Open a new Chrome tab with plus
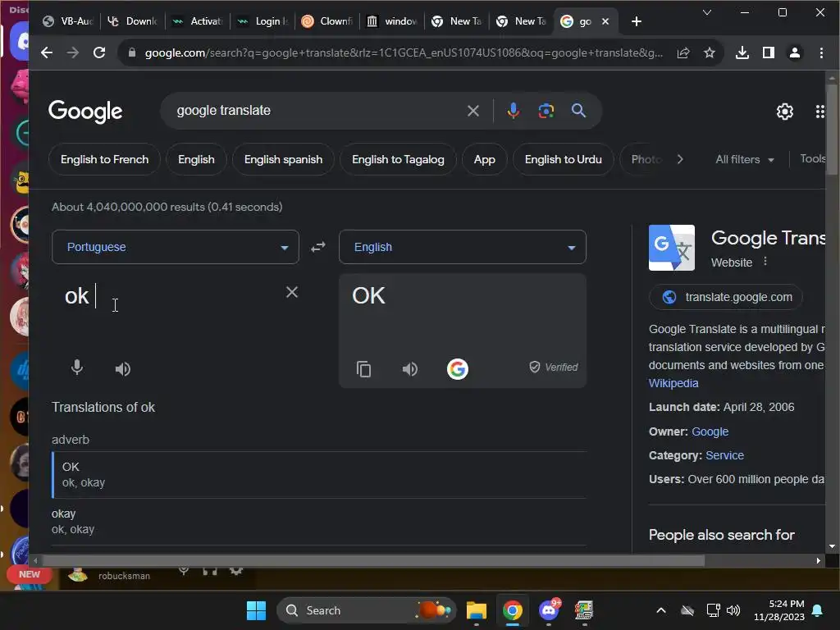Image resolution: width=840 pixels, height=630 pixels. coord(637,21)
